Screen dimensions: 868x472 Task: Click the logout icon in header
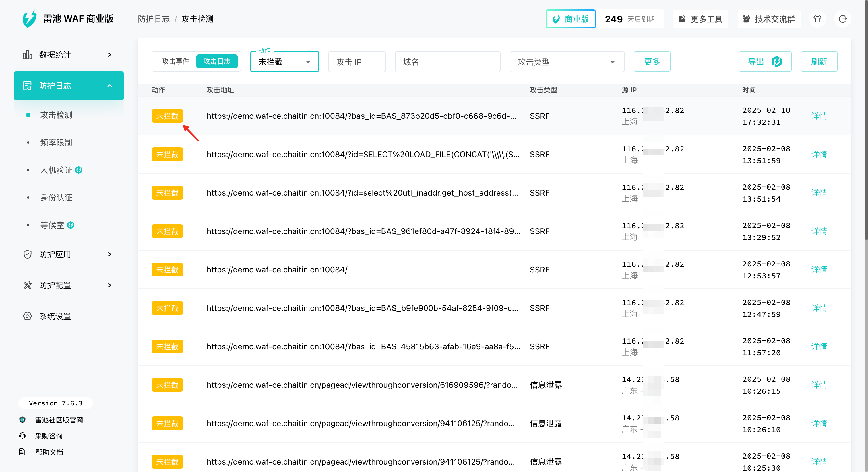(x=843, y=19)
